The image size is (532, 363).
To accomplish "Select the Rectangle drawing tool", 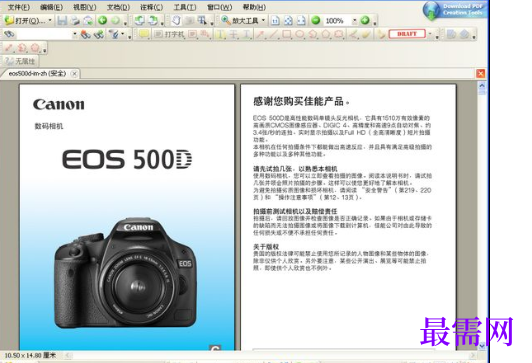I will (287, 34).
